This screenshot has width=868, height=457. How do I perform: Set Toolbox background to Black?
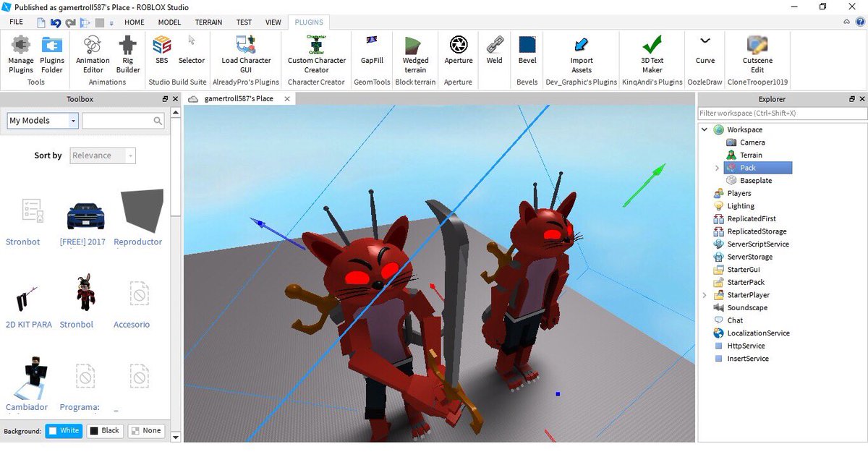click(105, 430)
